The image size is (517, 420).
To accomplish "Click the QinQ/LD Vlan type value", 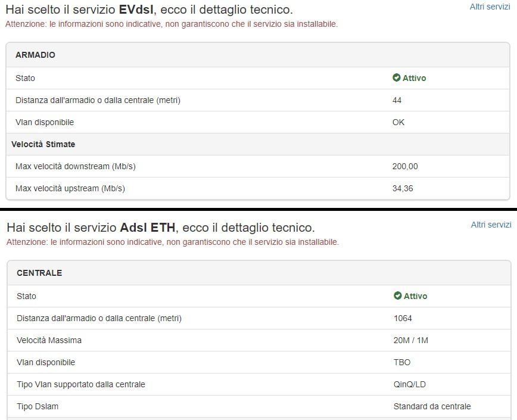I will [410, 384].
